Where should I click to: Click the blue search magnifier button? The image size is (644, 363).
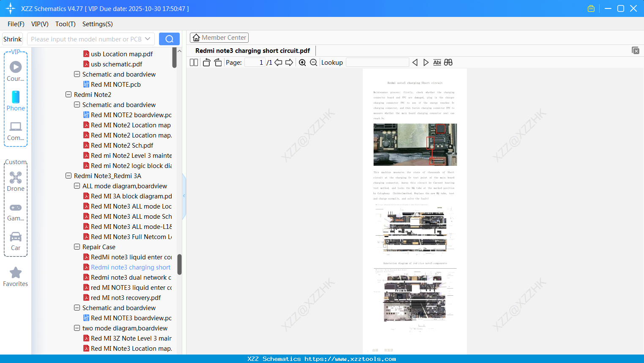[x=169, y=39]
